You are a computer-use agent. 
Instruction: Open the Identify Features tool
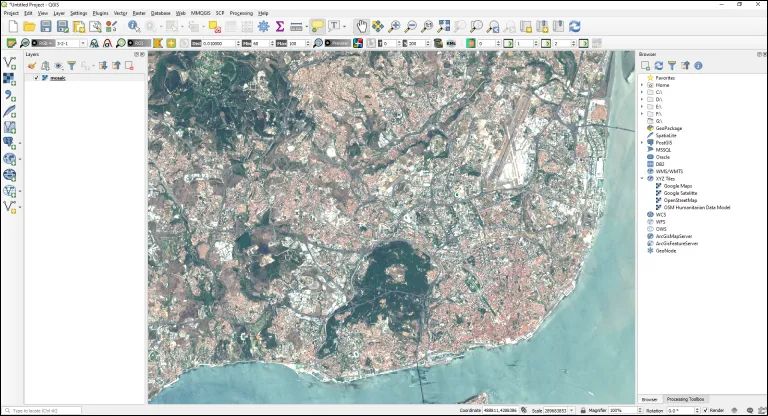coord(134,26)
